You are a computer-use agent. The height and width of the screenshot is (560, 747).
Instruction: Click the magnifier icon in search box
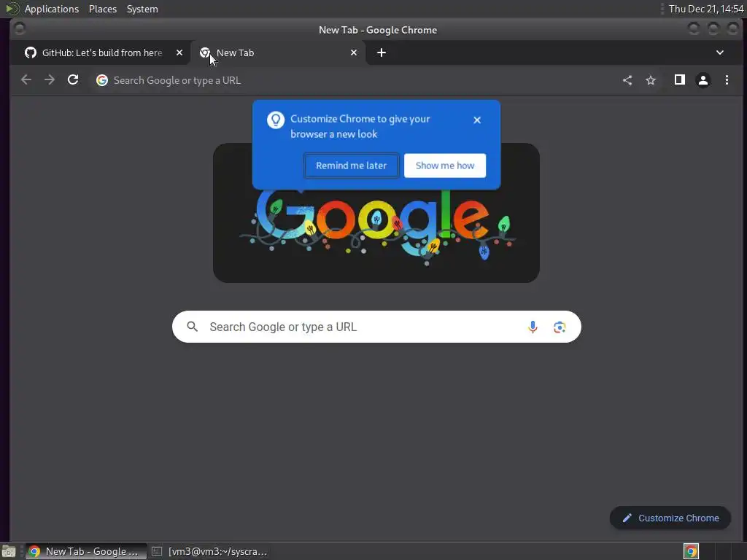(192, 327)
